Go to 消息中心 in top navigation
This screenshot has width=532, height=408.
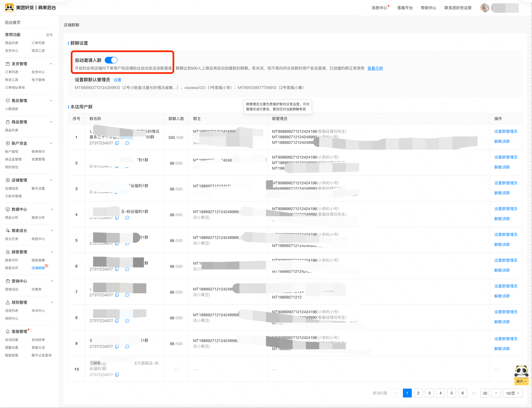tap(379, 8)
